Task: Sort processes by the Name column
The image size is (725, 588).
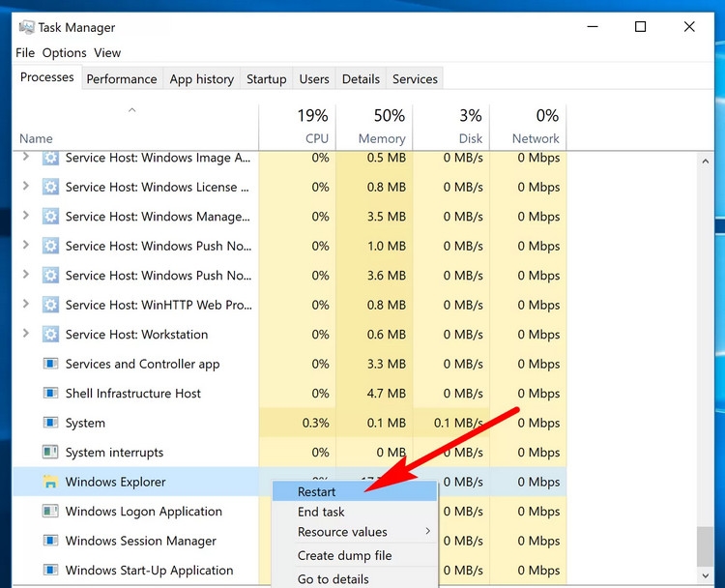Action: coord(135,128)
